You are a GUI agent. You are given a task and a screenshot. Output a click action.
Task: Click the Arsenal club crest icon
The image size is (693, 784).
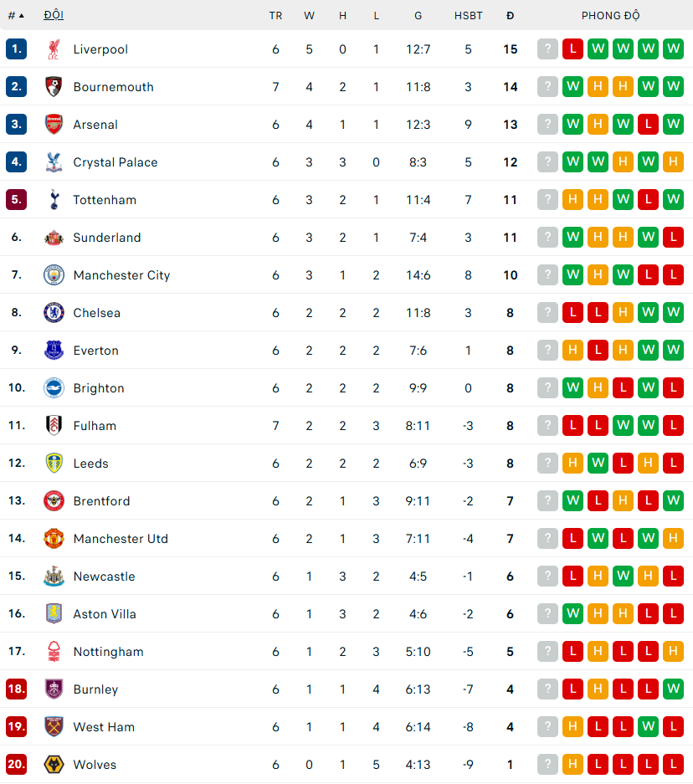(x=54, y=125)
